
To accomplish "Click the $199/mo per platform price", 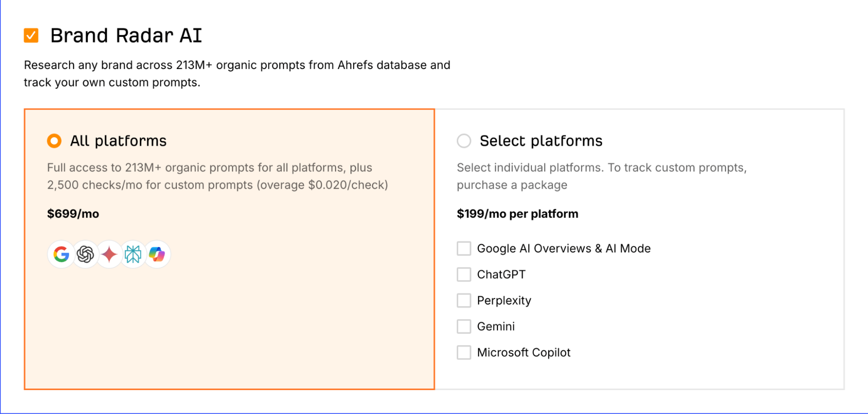I will point(518,214).
